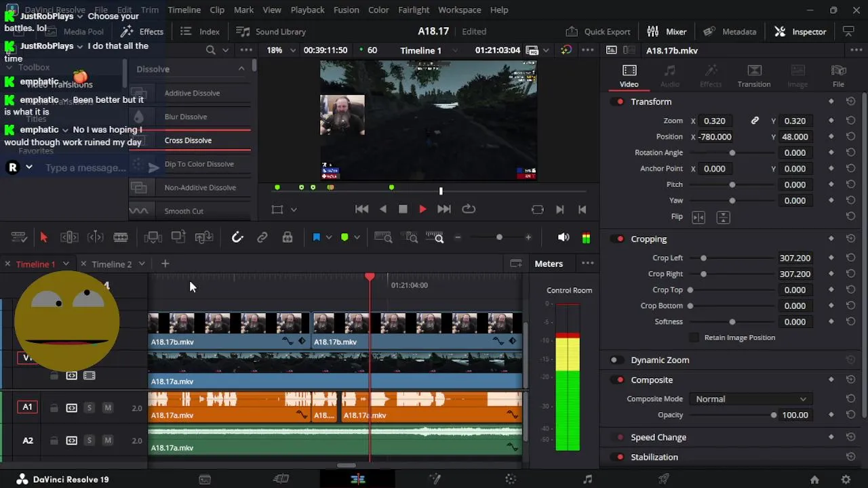Open the Metadata panel
The image size is (868, 488).
pos(730,32)
